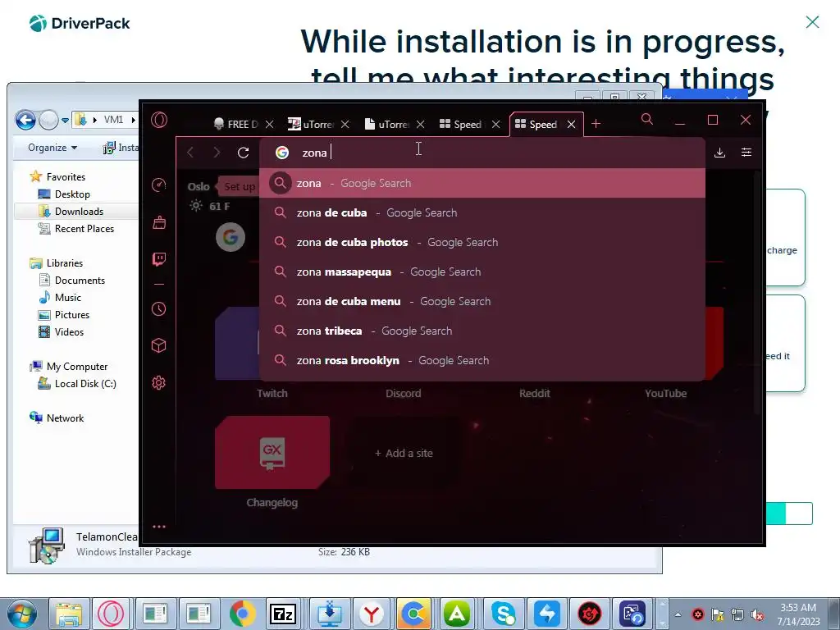840x630 pixels.
Task: Click the address bar containing zona
Action: (482, 153)
